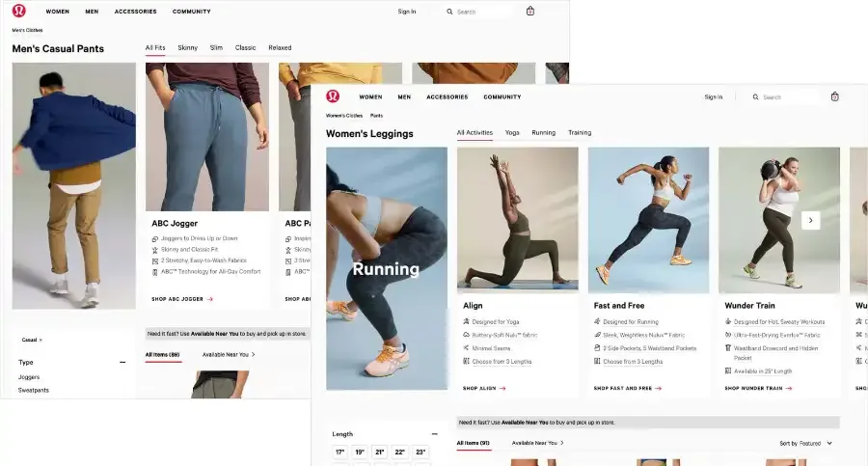Click Sign In on Men's Casual Pants page
Image resolution: width=868 pixels, height=466 pixels.
coord(407,12)
